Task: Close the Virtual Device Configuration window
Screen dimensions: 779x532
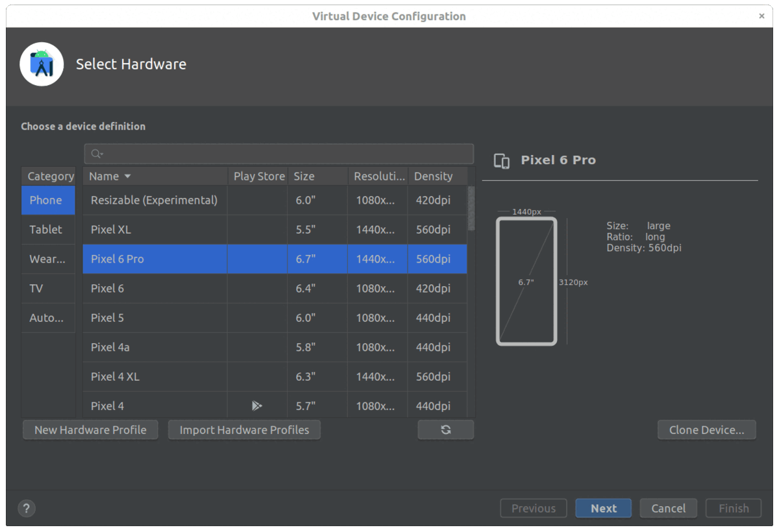Action: pyautogui.click(x=761, y=16)
